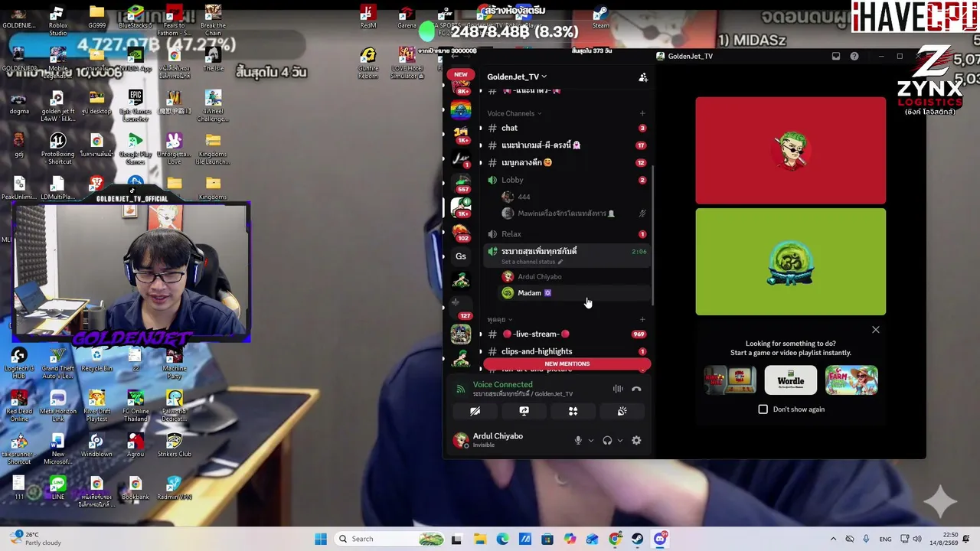
Task: Select user Madam in voice channel
Action: coord(574,293)
